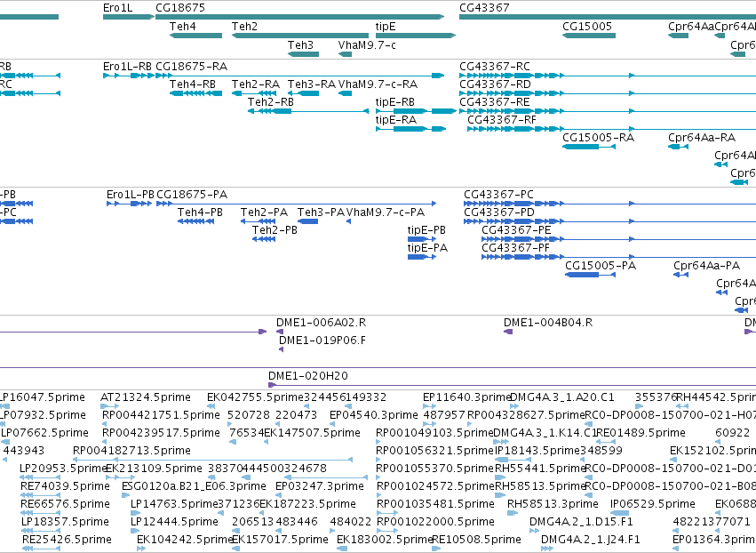Select the CG43367-RE transcript label
The width and height of the screenshot is (756, 553).
tap(495, 102)
